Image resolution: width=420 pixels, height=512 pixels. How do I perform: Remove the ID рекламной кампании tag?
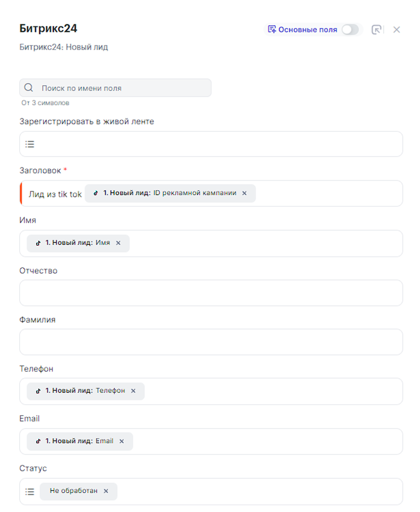coord(244,193)
